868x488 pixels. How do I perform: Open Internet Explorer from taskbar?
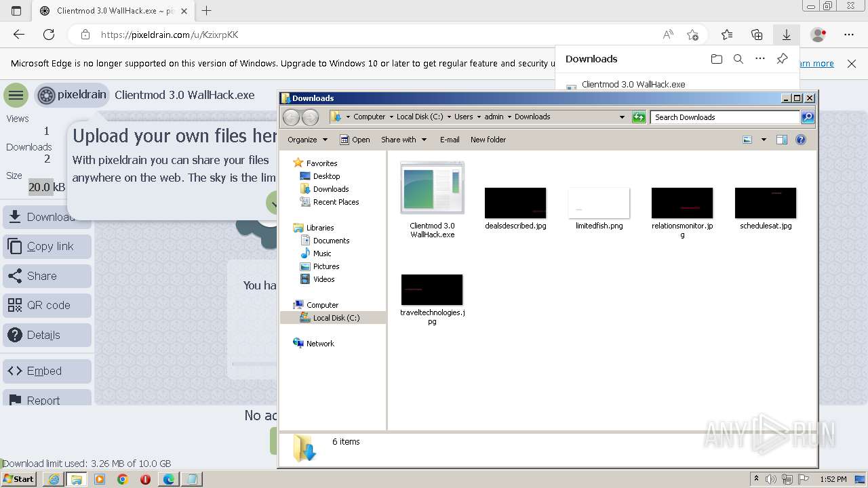pos(54,479)
